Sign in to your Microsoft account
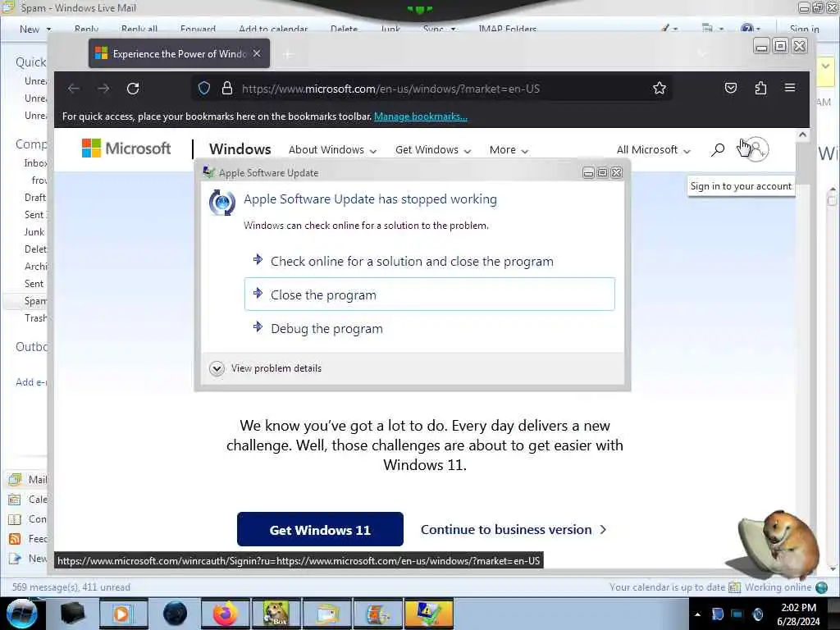This screenshot has width=840, height=630. click(x=756, y=149)
